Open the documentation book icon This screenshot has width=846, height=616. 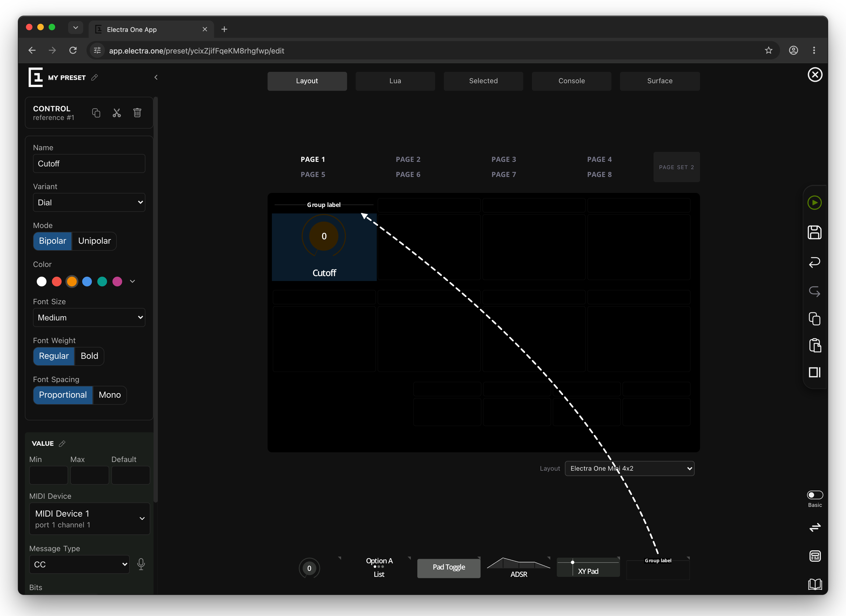click(815, 584)
